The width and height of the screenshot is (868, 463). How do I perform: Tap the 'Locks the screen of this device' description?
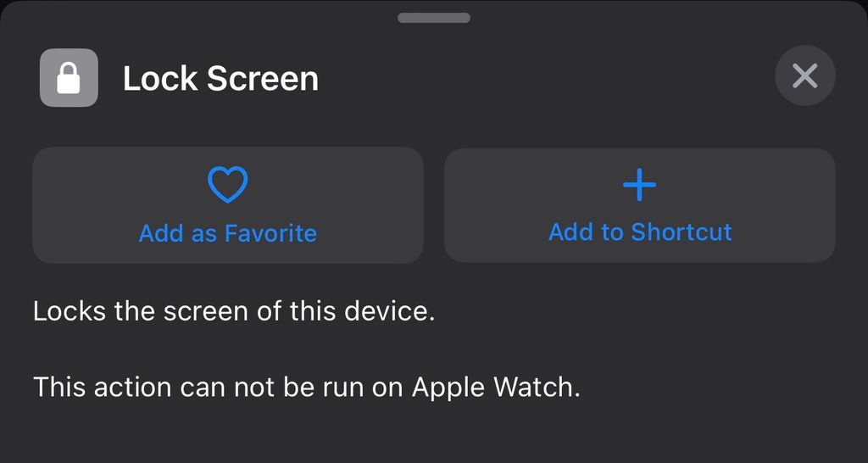pos(234,311)
